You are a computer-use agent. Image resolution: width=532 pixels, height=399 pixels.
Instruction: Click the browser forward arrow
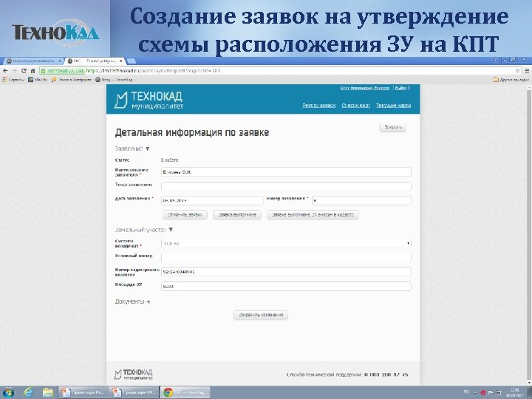14,71
